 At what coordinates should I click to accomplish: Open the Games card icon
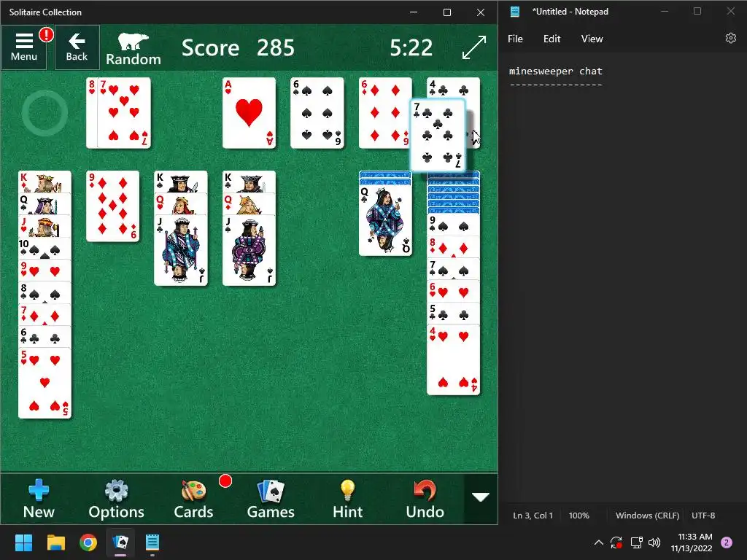pos(271,499)
